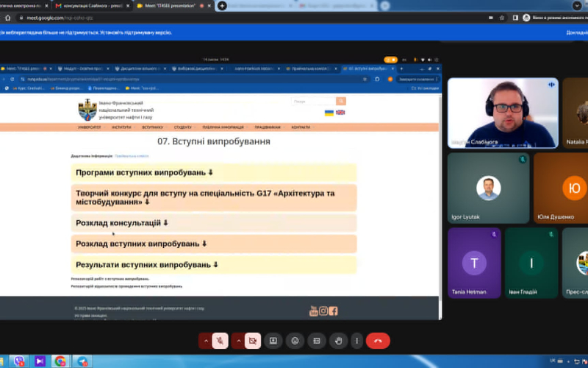Open a new browser tab with plus
The image size is (588, 368).
click(x=222, y=6)
